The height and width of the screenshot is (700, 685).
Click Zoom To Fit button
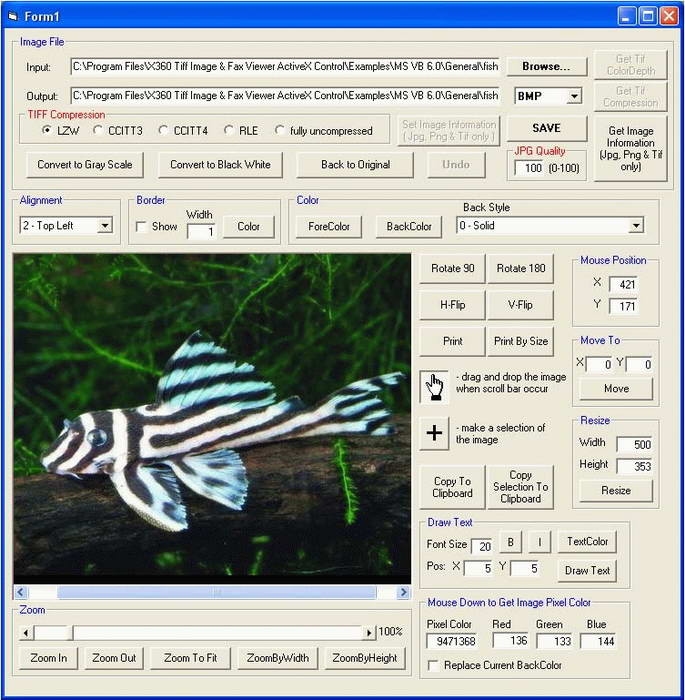190,658
